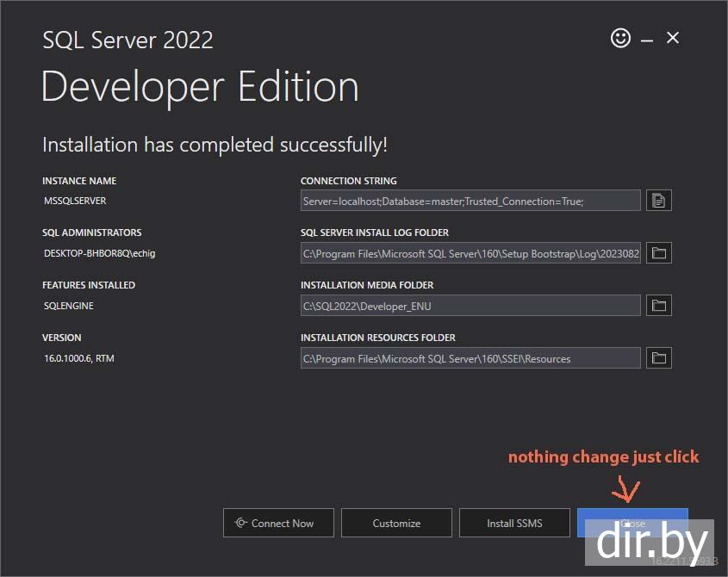
Task: Close the installer with the top-right X
Action: tap(673, 38)
